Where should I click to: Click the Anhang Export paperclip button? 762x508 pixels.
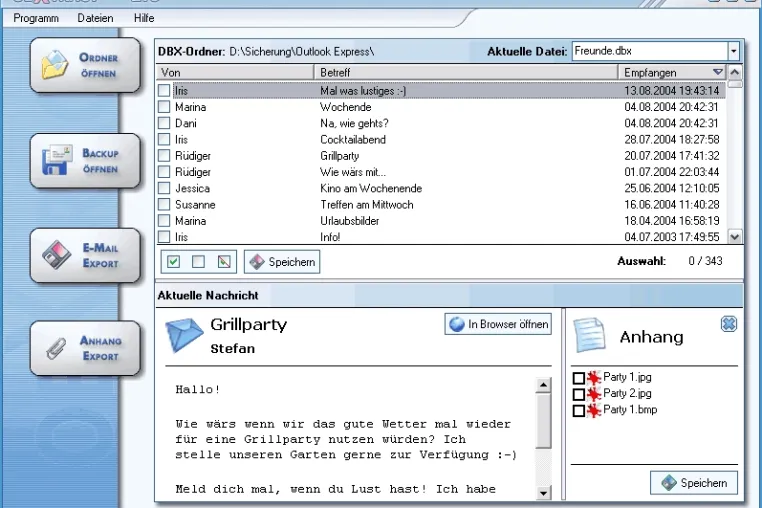[x=85, y=348]
